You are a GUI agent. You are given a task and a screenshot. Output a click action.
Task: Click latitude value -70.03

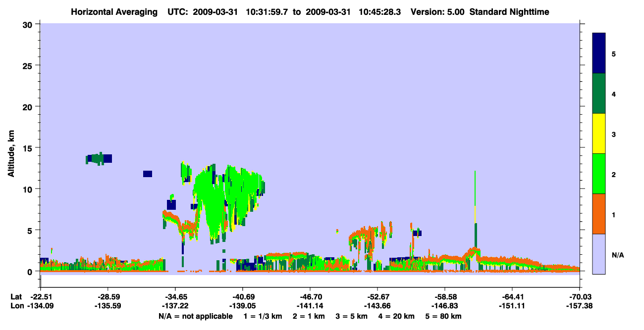click(x=579, y=297)
